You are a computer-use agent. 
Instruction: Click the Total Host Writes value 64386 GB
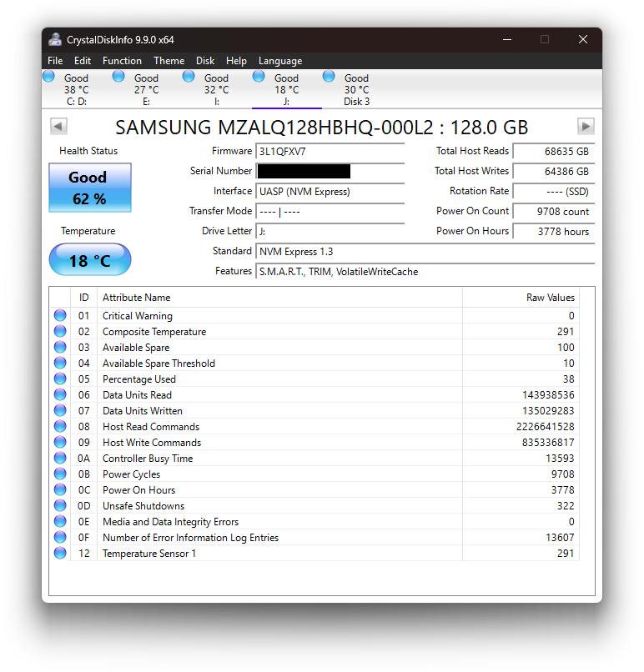pos(554,172)
